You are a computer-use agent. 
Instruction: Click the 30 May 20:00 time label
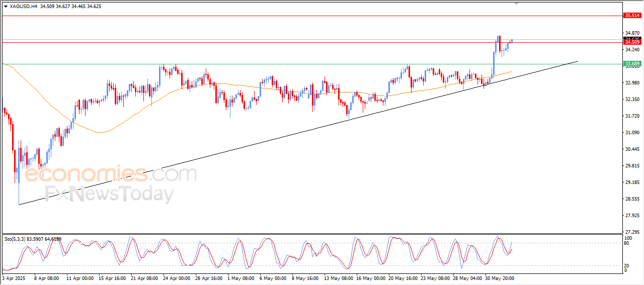tap(501, 277)
